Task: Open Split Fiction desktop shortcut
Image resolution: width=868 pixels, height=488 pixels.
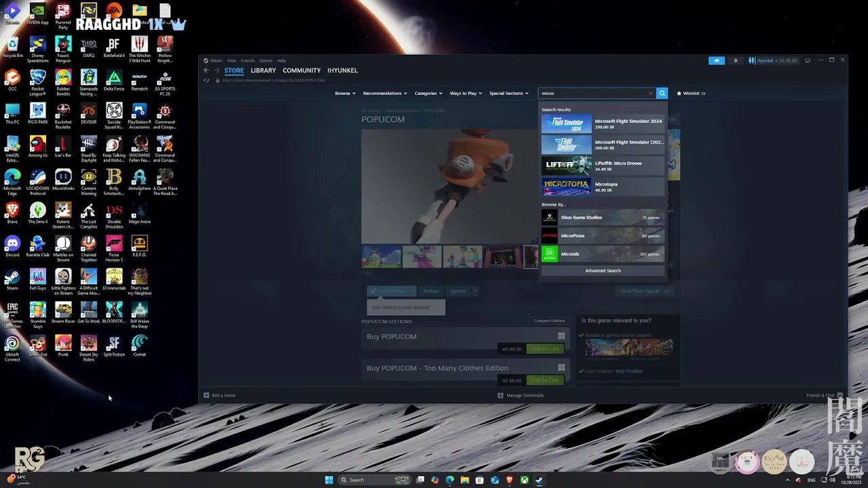Action: pos(114,346)
